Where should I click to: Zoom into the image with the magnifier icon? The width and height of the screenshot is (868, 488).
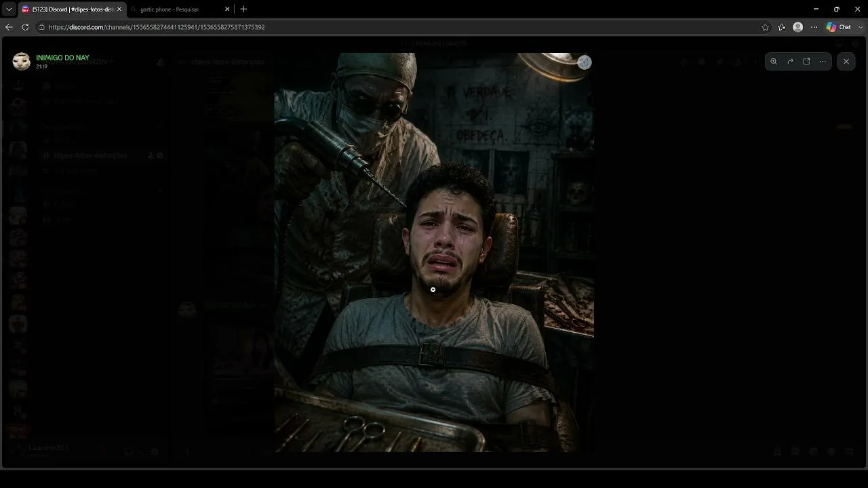[x=774, y=62]
